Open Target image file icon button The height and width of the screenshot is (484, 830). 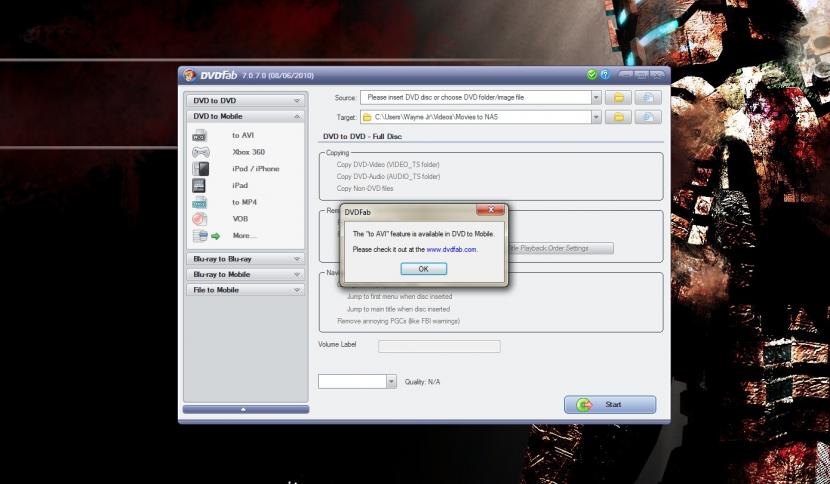[648, 117]
